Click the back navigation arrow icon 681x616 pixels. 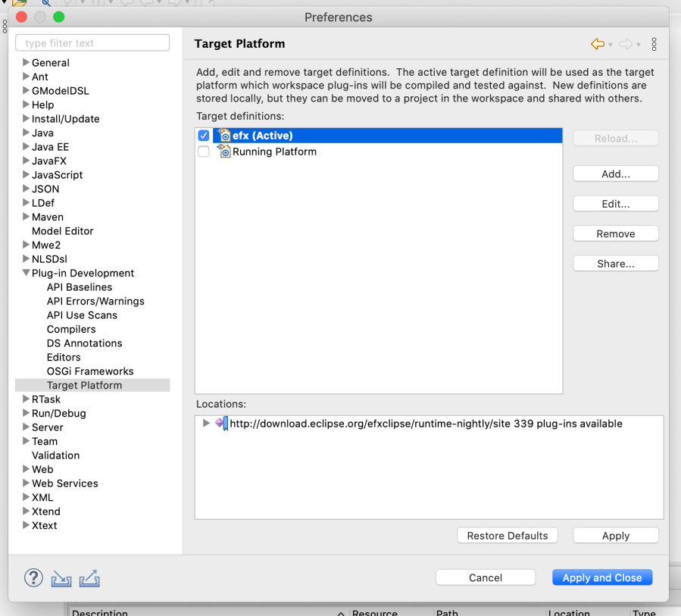[598, 45]
